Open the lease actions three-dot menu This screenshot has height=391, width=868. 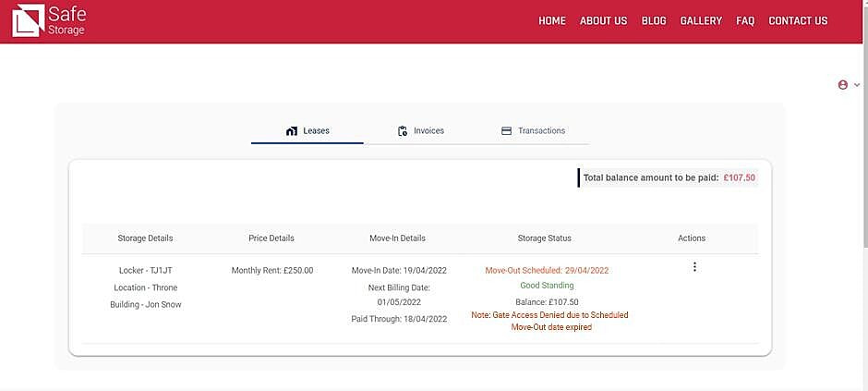(694, 267)
